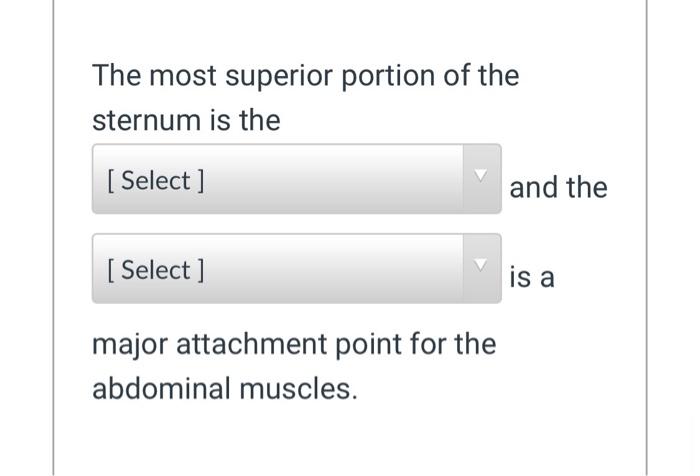Click the "[ Select ]" placeholder text in the bottom dropdown
Viewport: 700px width, 476px height.
[x=155, y=270]
